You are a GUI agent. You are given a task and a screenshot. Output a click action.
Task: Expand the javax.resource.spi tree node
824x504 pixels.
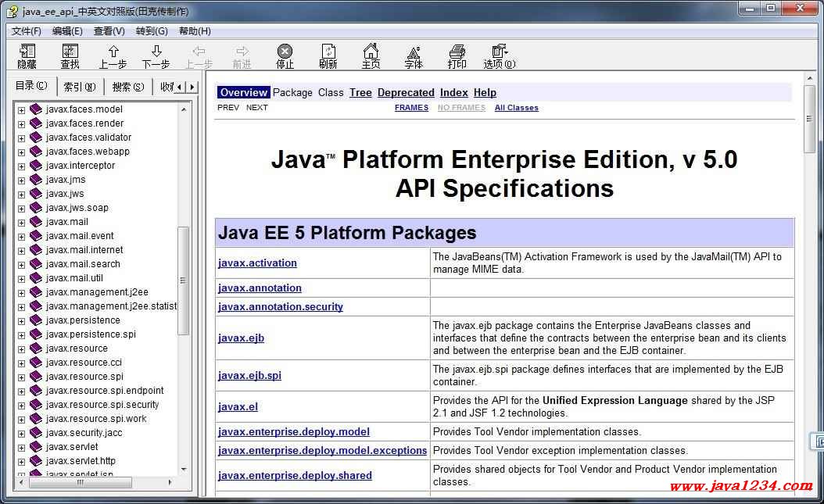(x=22, y=377)
